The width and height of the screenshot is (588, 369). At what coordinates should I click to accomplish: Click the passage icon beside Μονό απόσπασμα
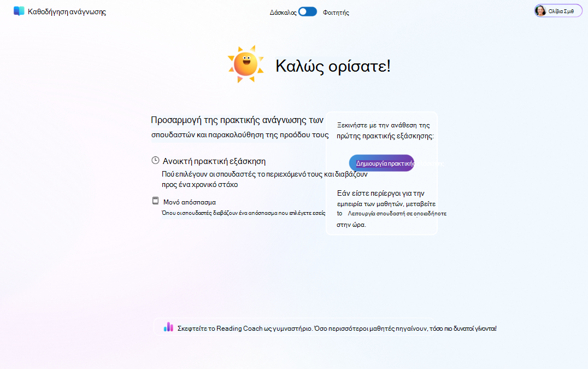pos(155,201)
